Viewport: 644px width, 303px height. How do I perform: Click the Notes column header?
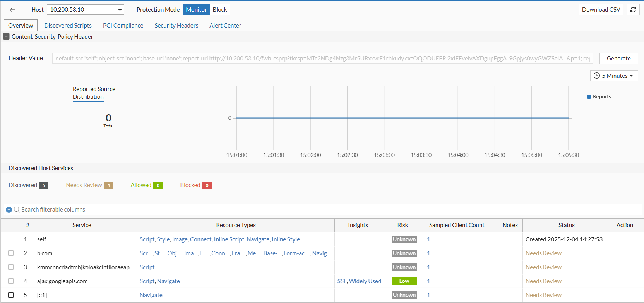click(x=510, y=225)
